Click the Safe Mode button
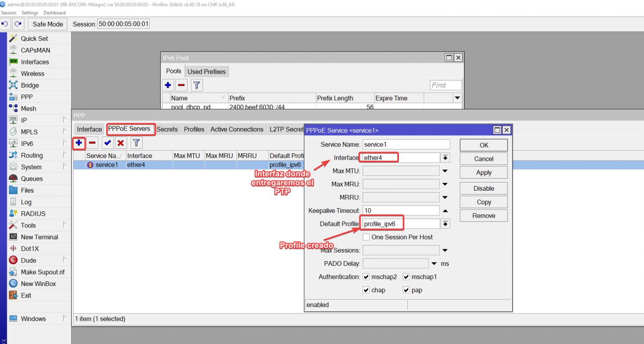Viewport: 644px width, 344px height. 48,24
